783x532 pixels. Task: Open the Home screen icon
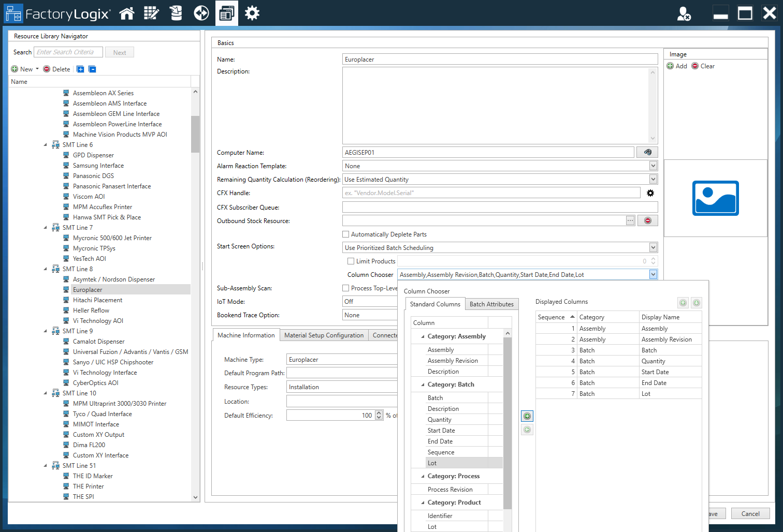click(x=127, y=13)
